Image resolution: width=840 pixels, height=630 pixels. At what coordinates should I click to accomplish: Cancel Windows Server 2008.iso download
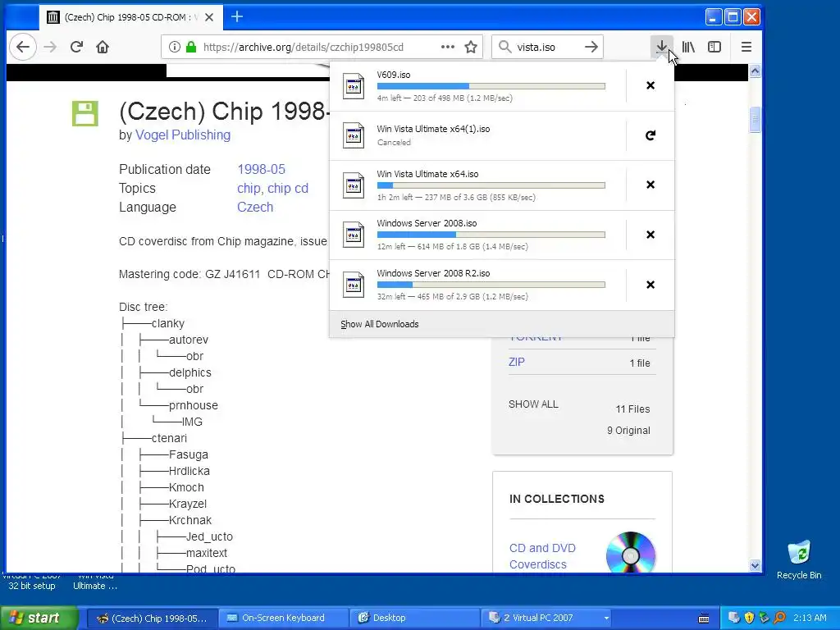(x=651, y=235)
